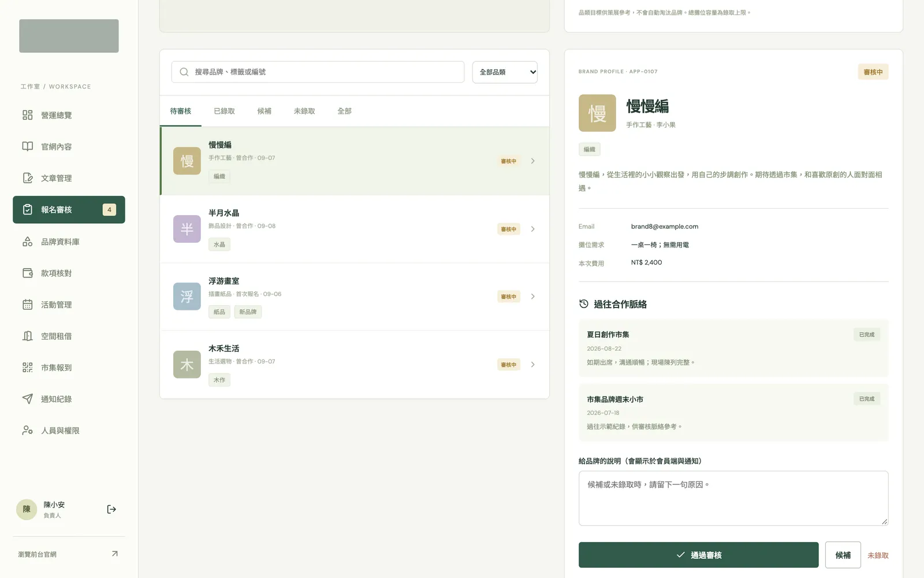Expand 木禾生活 row chevron
The image size is (924, 578).
point(532,365)
